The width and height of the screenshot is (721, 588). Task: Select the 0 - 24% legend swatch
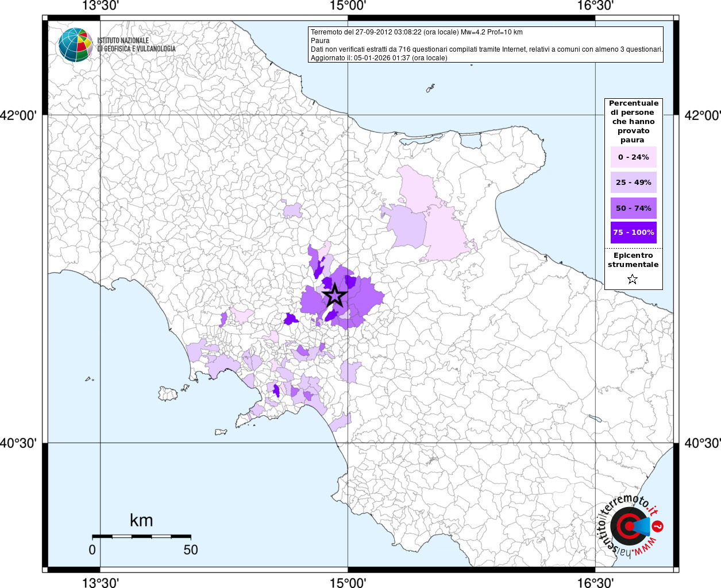click(633, 157)
